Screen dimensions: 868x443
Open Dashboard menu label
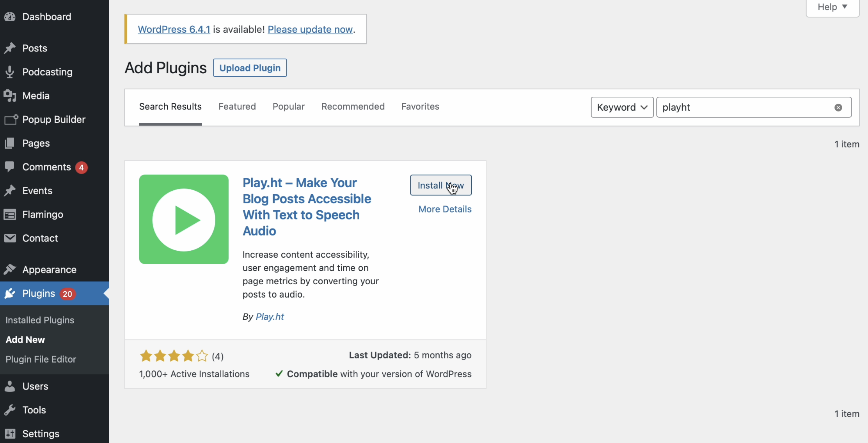47,17
